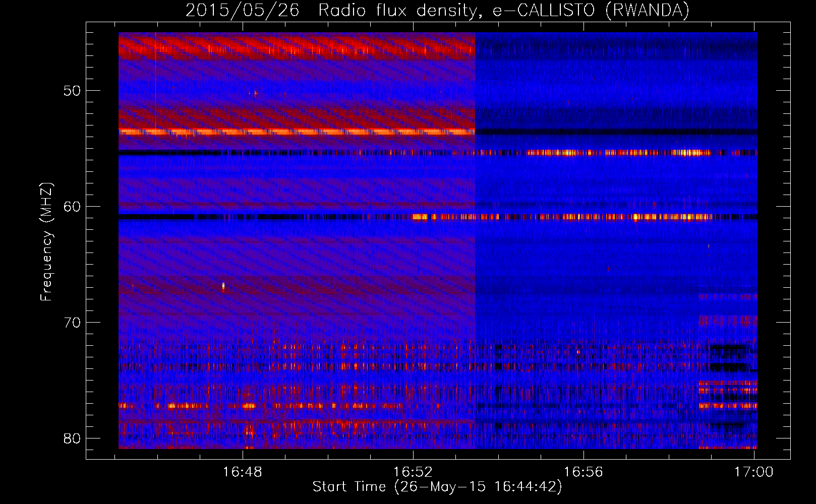Select the 16:52 time tick label

point(413,472)
